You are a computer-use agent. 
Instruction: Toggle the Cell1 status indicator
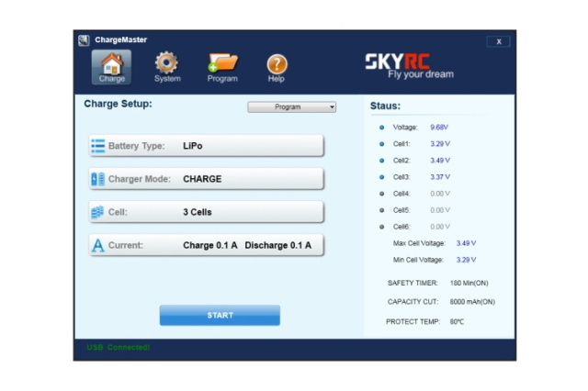point(381,144)
